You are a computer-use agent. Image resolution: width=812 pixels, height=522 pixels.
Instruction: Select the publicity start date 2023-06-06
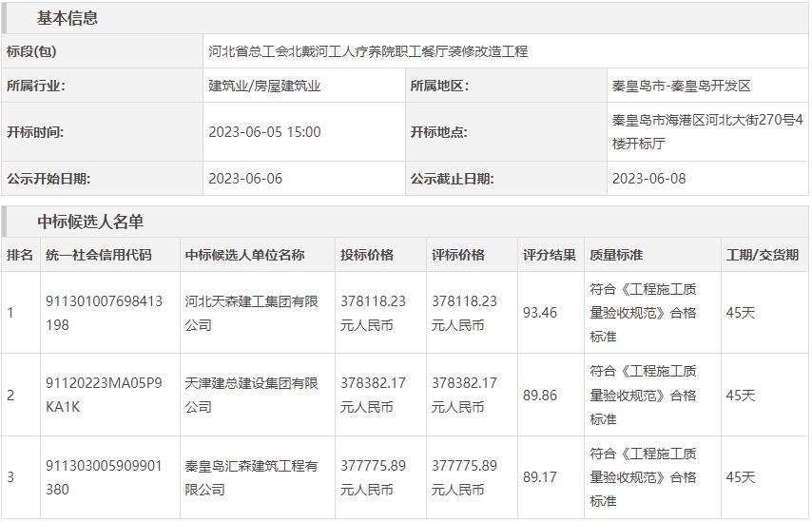coord(245,179)
